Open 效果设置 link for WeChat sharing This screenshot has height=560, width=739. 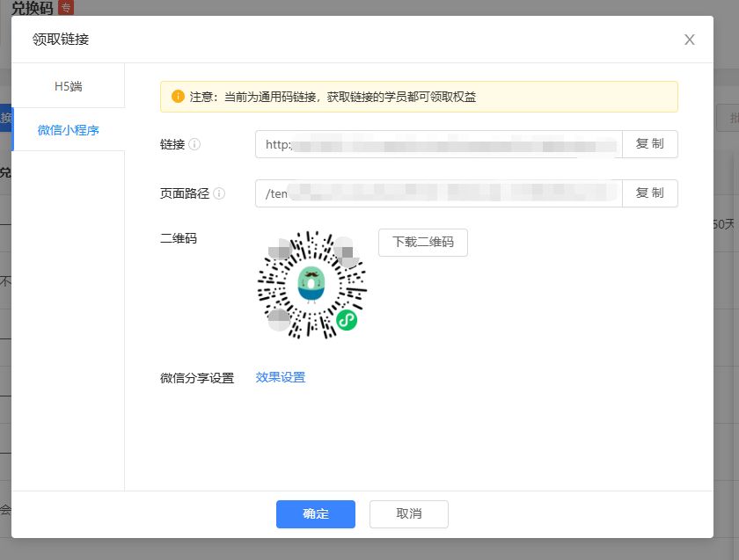281,377
